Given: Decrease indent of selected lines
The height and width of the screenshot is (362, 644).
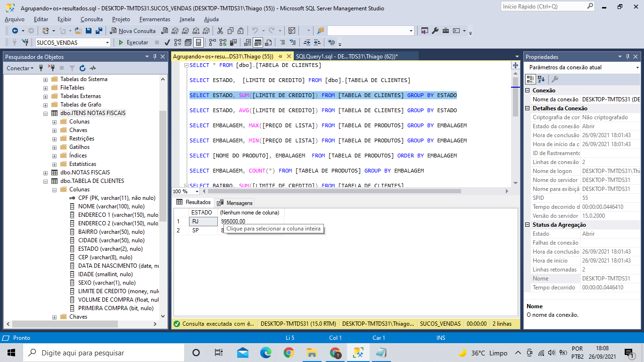Looking at the screenshot, I should tap(307, 42).
